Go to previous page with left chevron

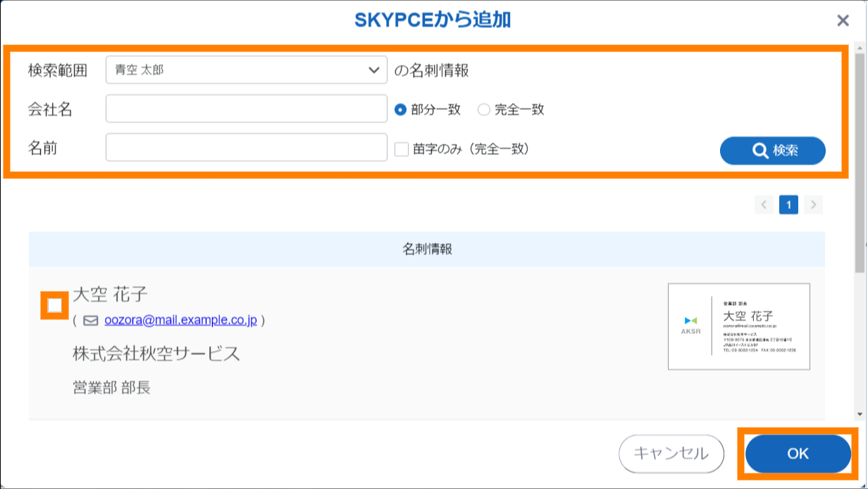click(x=764, y=205)
